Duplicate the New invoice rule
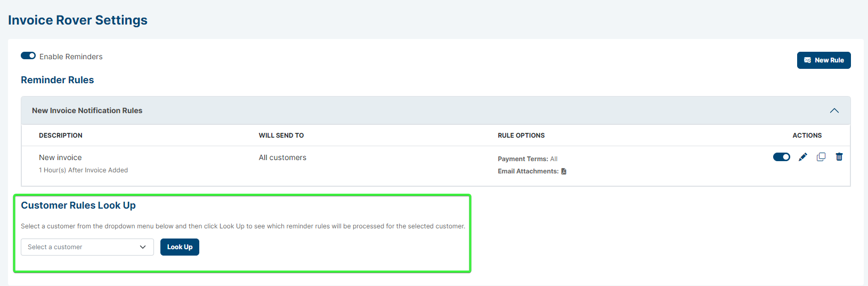Image resolution: width=868 pixels, height=286 pixels. click(x=821, y=157)
